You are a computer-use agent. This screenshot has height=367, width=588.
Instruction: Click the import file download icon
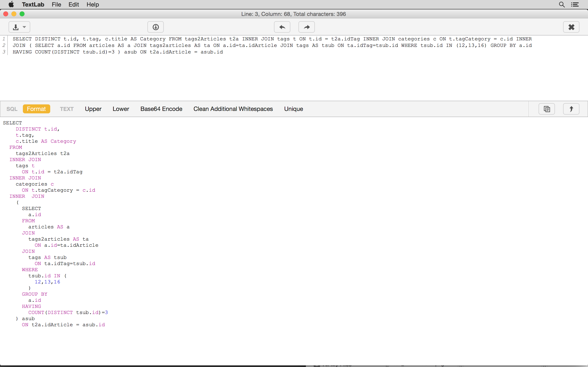(x=16, y=27)
